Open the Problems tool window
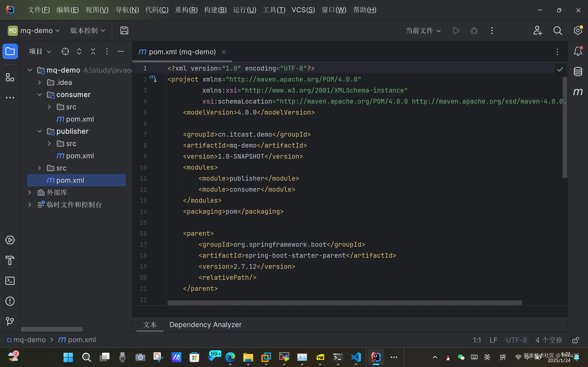Image resolution: width=588 pixels, height=367 pixels. click(10, 301)
